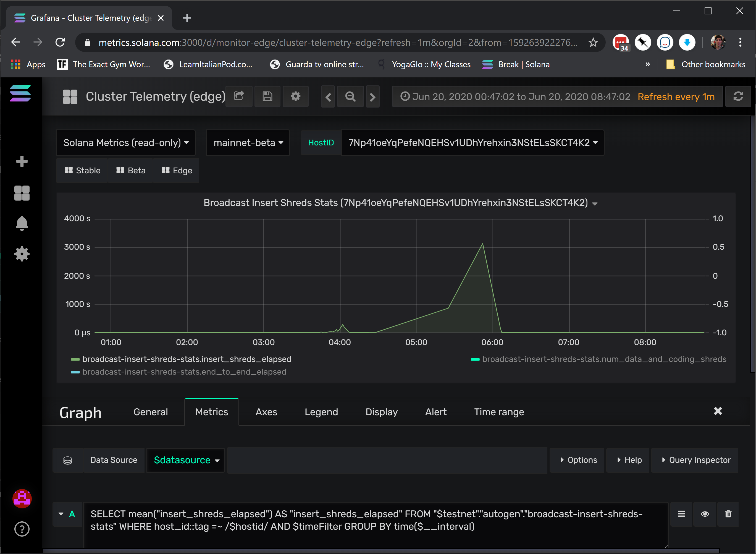The image size is (756, 554).
Task: Delete query A with the trash icon
Action: coord(728,514)
